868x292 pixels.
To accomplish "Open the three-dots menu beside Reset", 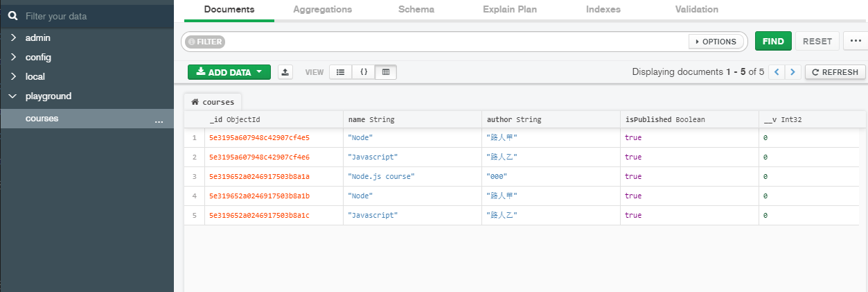I will [x=855, y=42].
